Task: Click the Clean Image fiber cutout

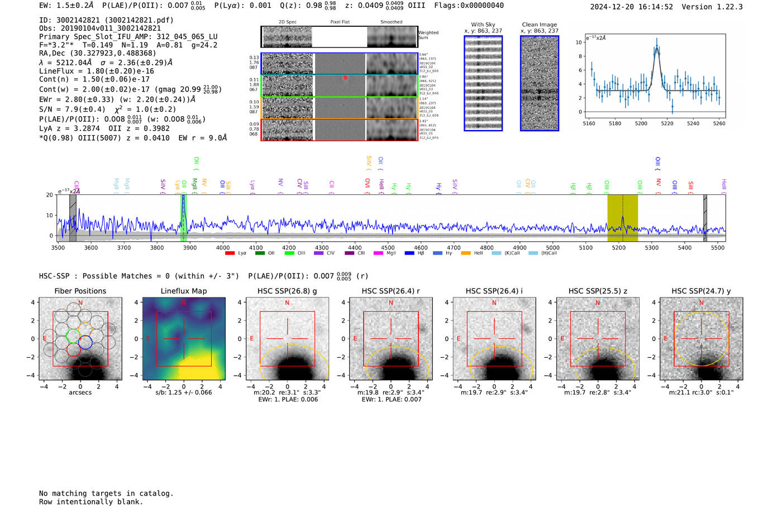Action: 540,83
